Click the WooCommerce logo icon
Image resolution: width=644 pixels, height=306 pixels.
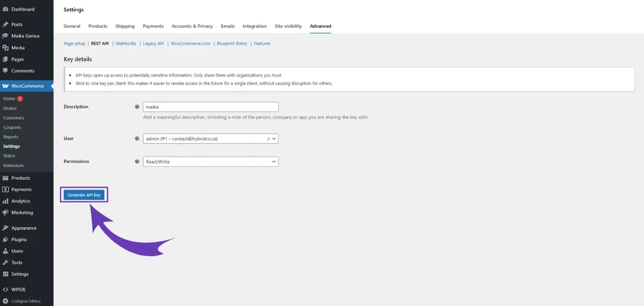pos(5,86)
